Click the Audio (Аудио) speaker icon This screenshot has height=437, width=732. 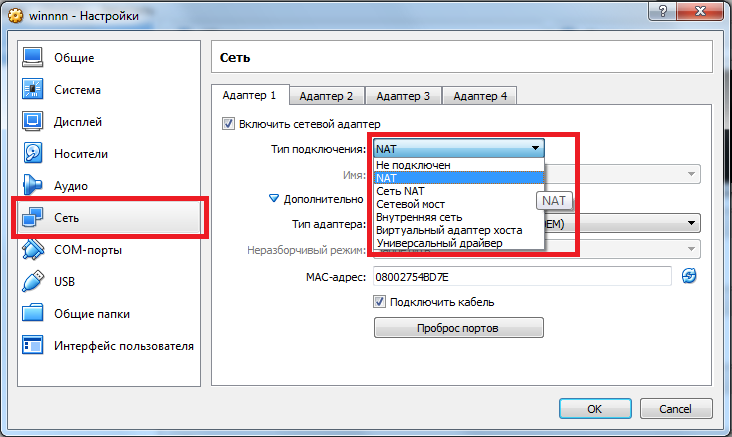[x=33, y=185]
